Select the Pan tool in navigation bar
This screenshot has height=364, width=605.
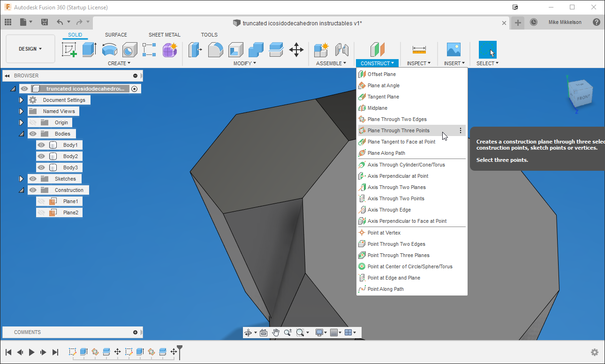[x=276, y=332]
